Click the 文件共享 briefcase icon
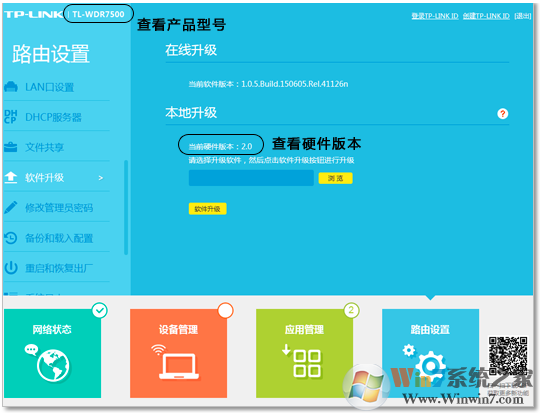Screen dimensions: 540x413 11,147
